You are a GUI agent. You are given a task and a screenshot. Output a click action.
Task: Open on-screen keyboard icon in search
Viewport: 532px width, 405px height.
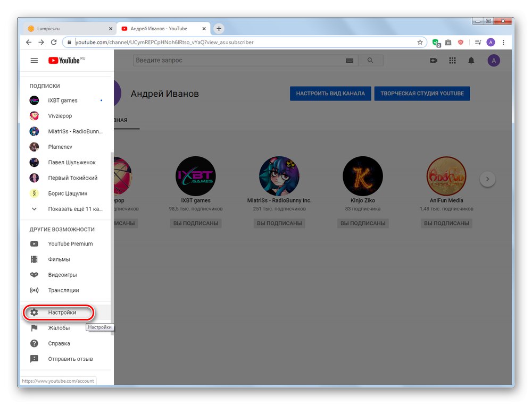click(350, 61)
